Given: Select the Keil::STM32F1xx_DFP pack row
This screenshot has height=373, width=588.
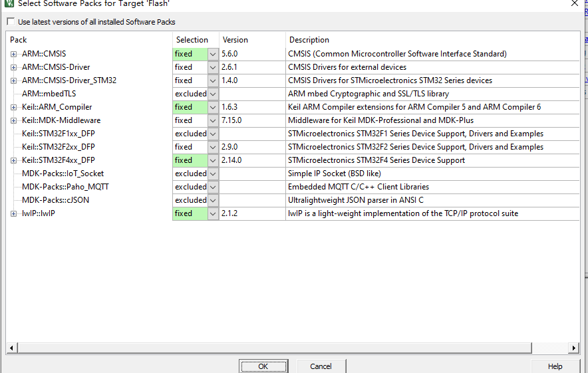Looking at the screenshot, I should click(59, 134).
